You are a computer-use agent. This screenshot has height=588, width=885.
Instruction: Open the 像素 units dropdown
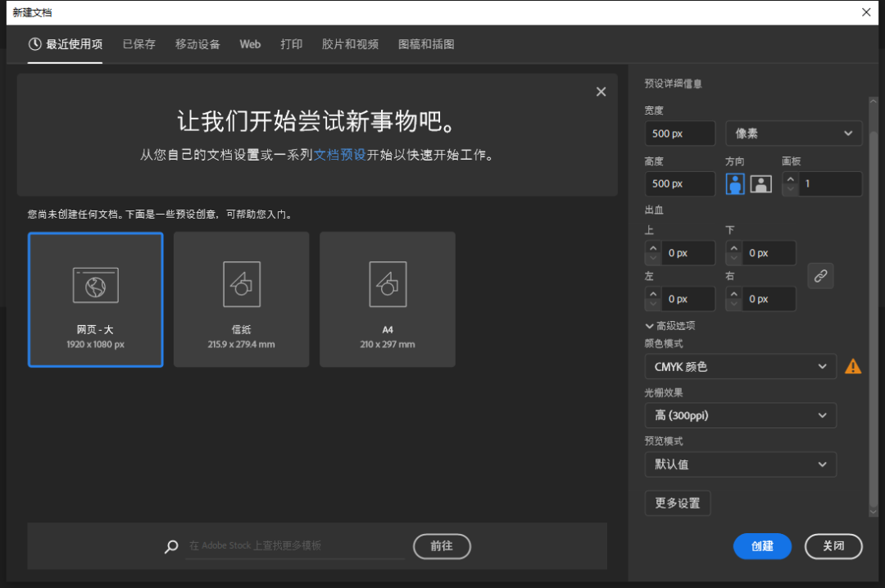(793, 133)
